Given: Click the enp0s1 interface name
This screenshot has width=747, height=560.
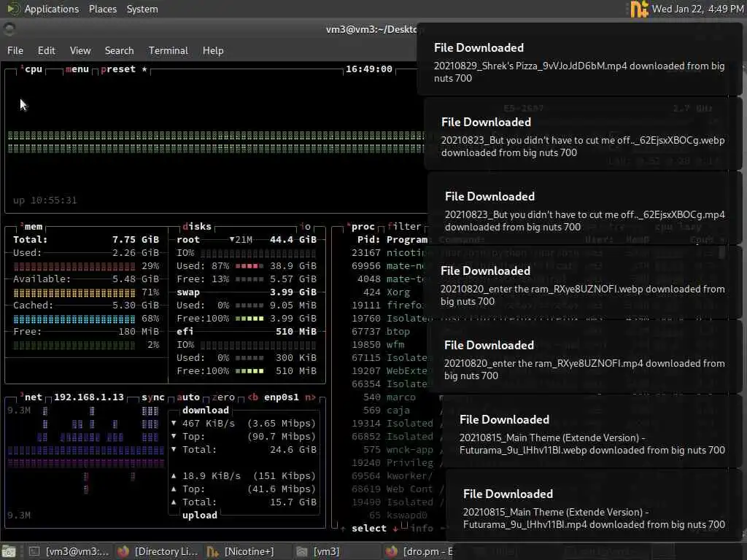Looking at the screenshot, I should (x=282, y=397).
